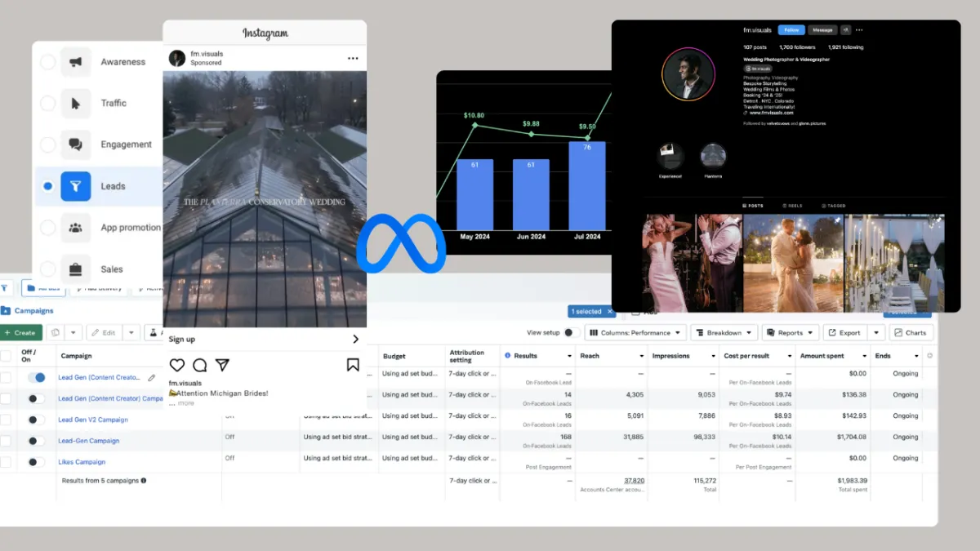
Task: Click the pencil icon beside the first Lead Gen campaign
Action: tap(152, 378)
